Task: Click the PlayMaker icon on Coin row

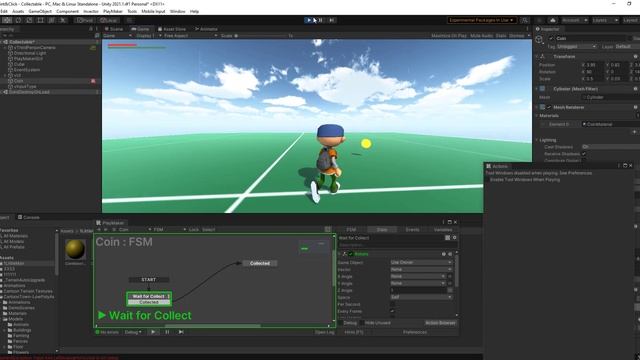Action: pyautogui.click(x=93, y=81)
